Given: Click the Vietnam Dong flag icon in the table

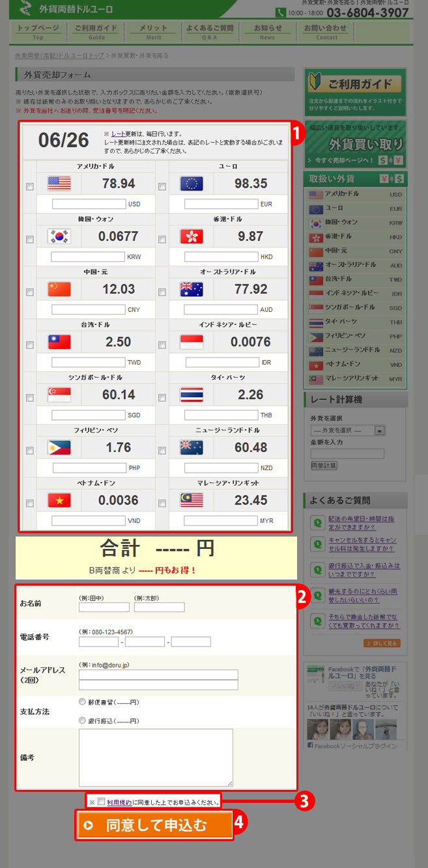Looking at the screenshot, I should coord(59,500).
